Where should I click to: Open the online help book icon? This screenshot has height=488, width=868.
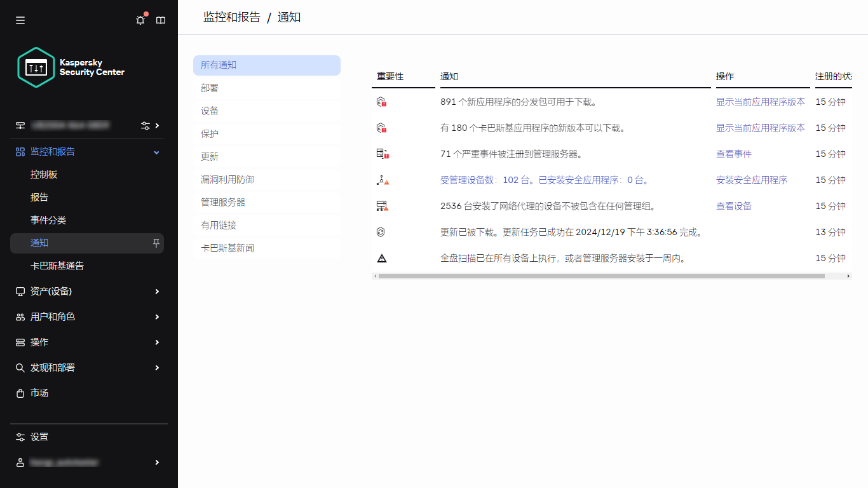pos(161,20)
